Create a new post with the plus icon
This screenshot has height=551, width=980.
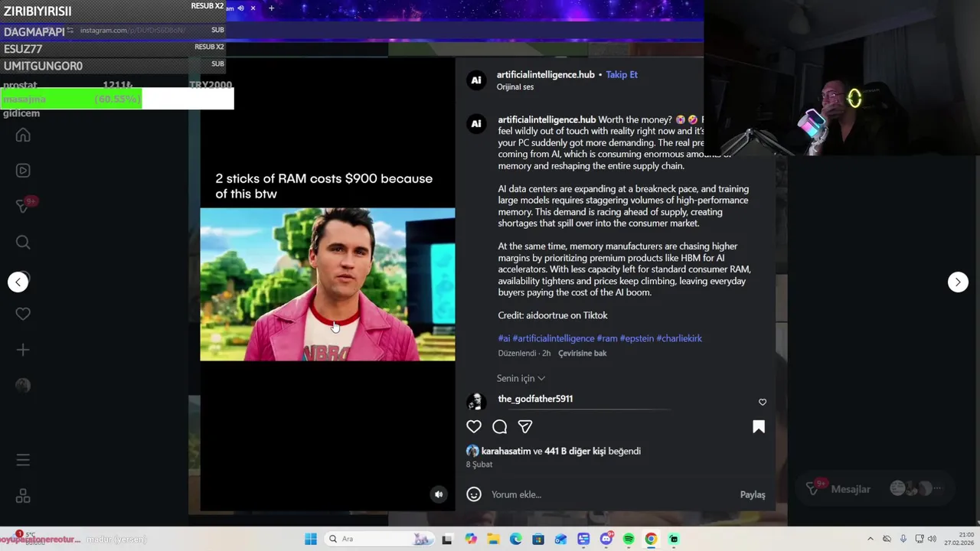click(x=23, y=350)
